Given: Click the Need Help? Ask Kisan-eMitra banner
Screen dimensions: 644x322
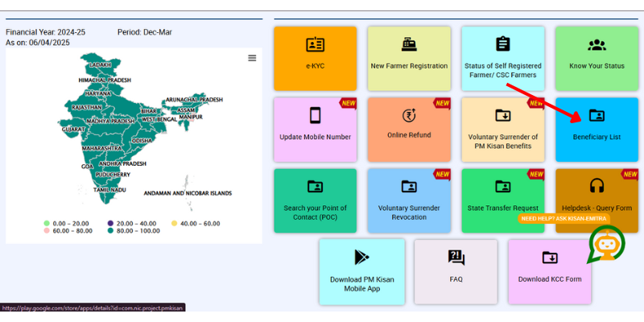Looking at the screenshot, I should click(x=563, y=218).
